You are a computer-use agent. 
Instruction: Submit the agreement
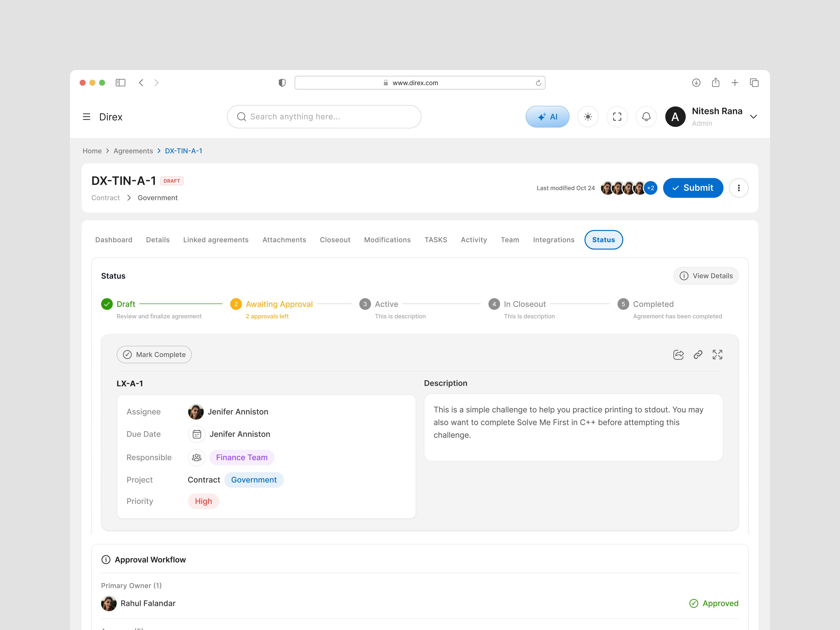693,188
